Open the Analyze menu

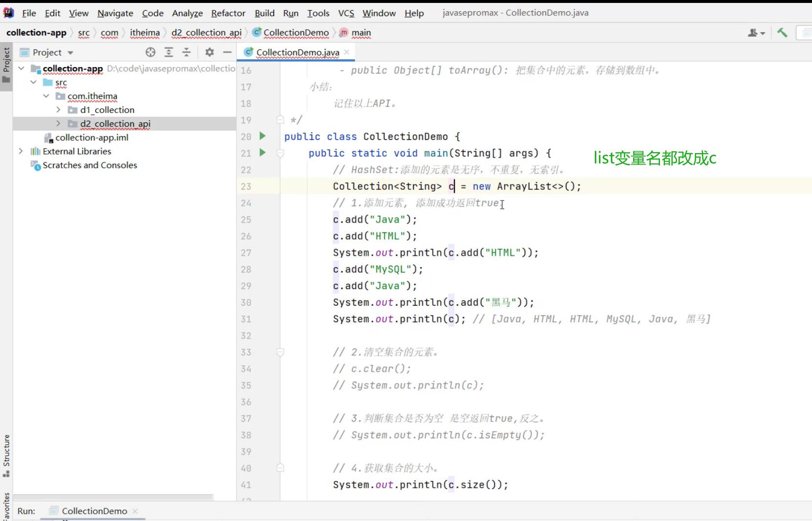click(187, 13)
